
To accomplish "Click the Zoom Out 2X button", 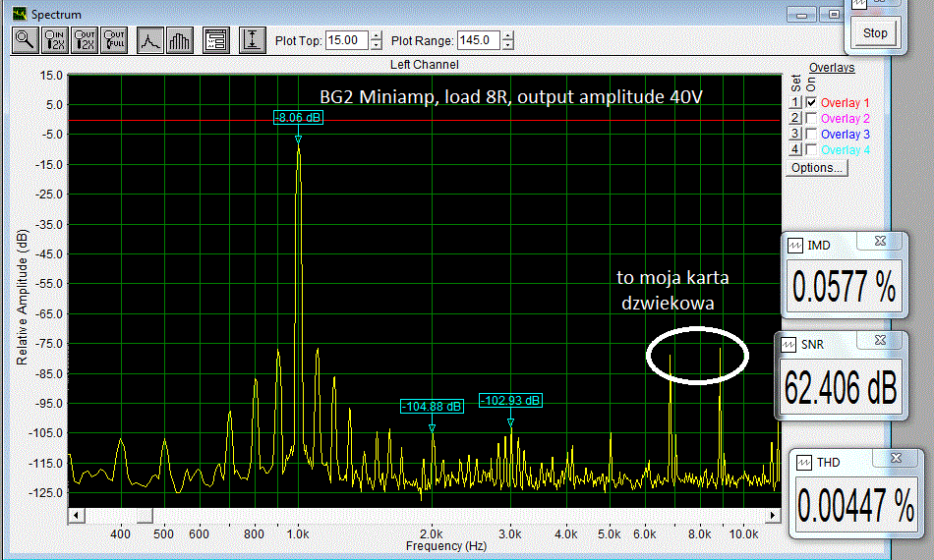I will coord(84,40).
